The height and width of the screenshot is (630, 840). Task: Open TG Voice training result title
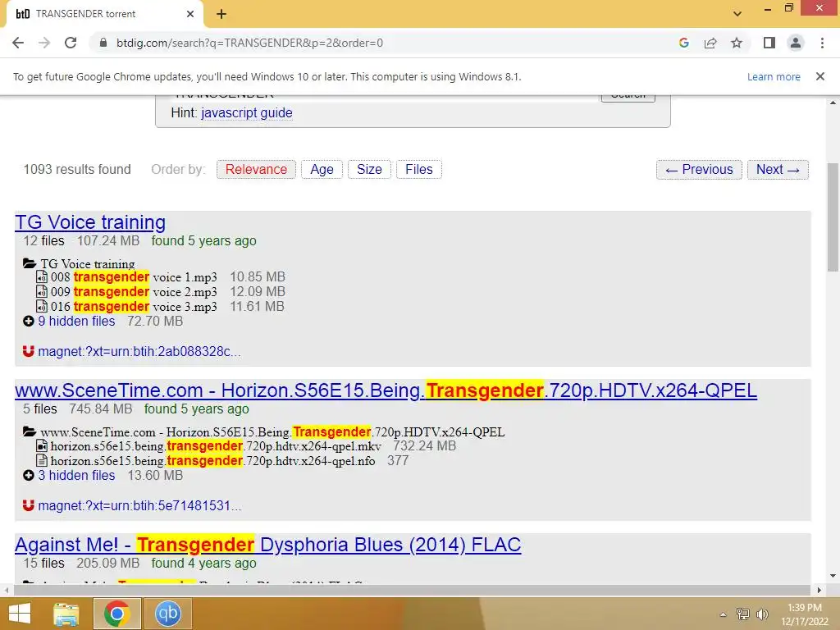tap(90, 221)
